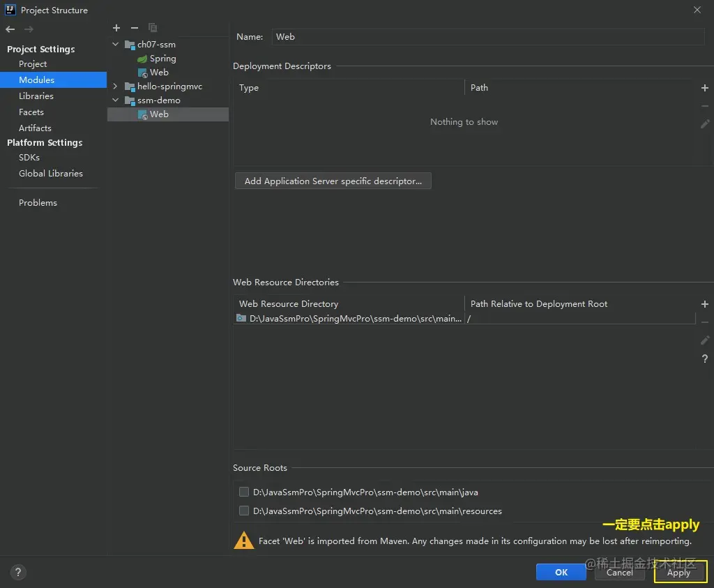Open Facets settings page
This screenshot has width=714, height=588.
click(x=31, y=112)
